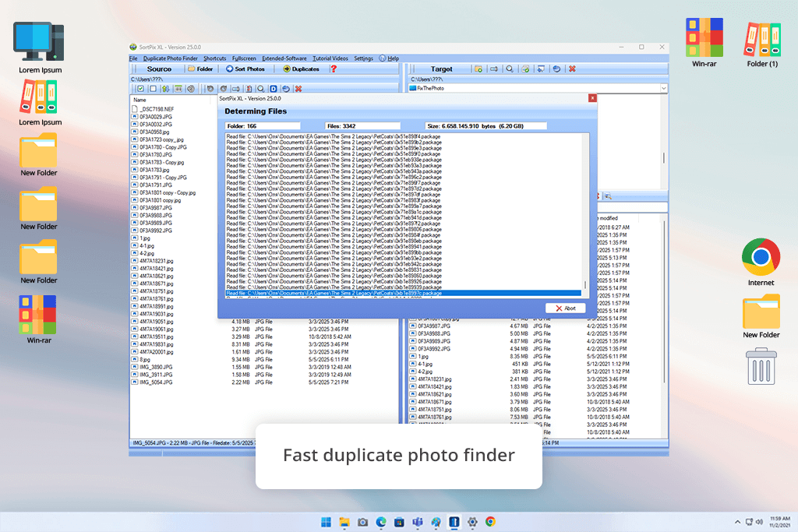This screenshot has height=532, width=798.
Task: Open the Duplicates search button
Action: tap(302, 69)
